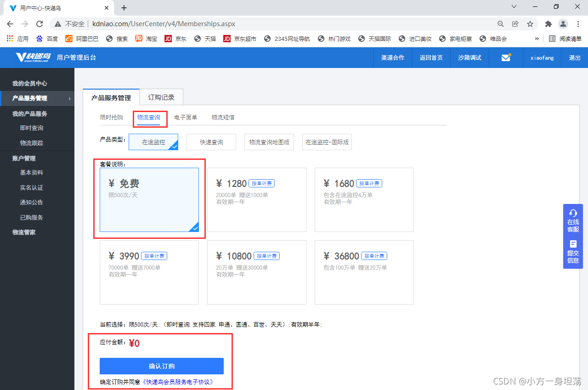The height and width of the screenshot is (390, 588).
Task: Reload the page with refresh icon
Action: [x=40, y=24]
